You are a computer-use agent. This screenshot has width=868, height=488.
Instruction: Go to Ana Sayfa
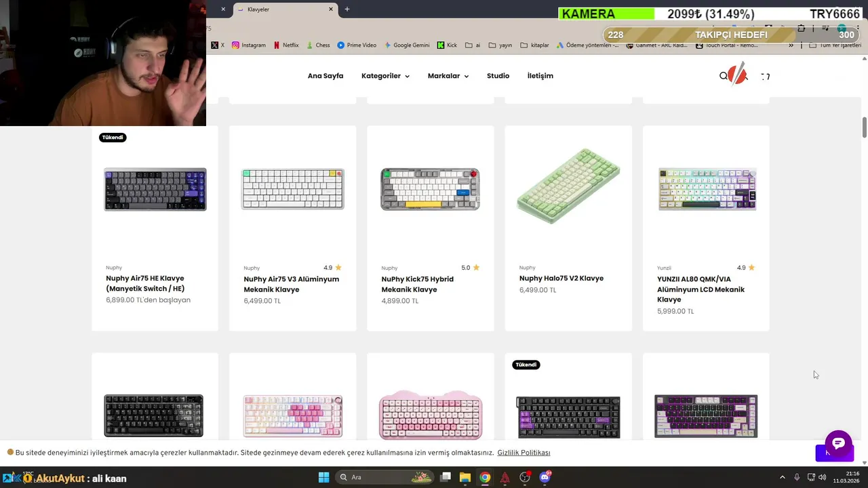tap(325, 76)
